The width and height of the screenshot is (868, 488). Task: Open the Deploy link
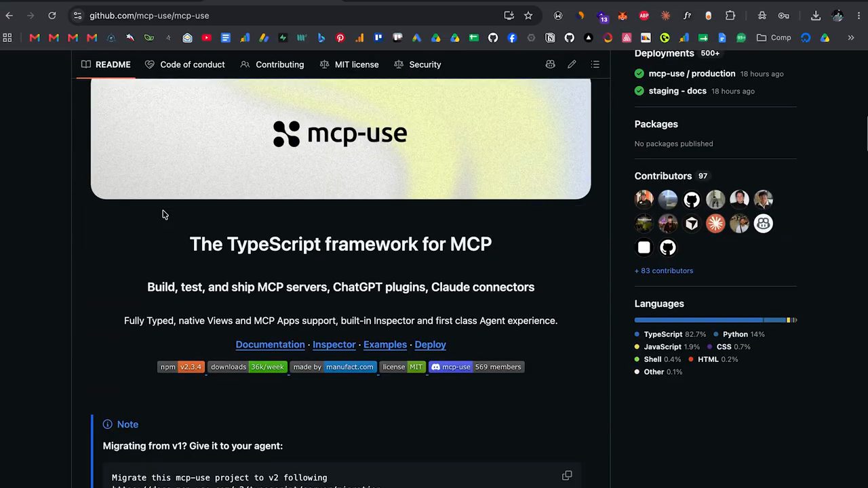pos(430,344)
